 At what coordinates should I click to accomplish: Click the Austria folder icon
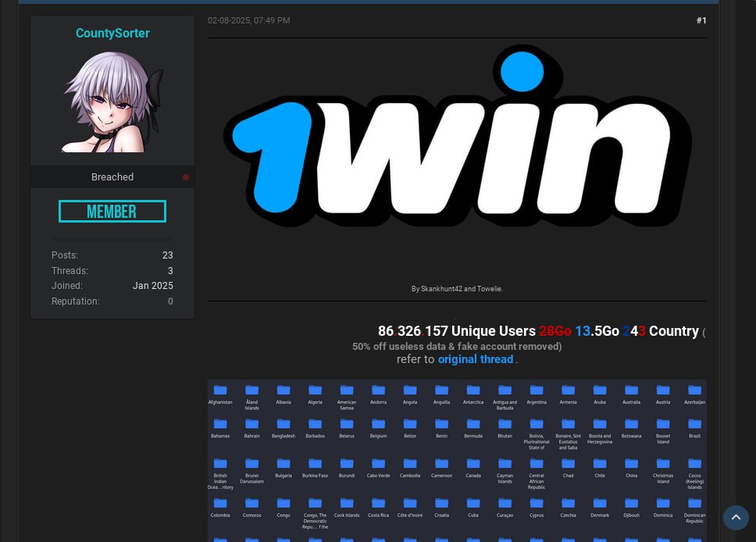coord(663,390)
